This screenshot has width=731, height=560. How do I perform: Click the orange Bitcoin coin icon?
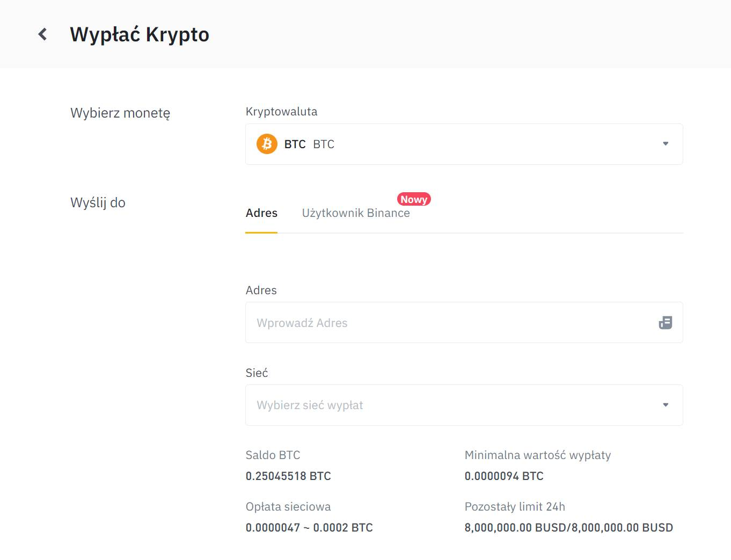click(x=267, y=144)
